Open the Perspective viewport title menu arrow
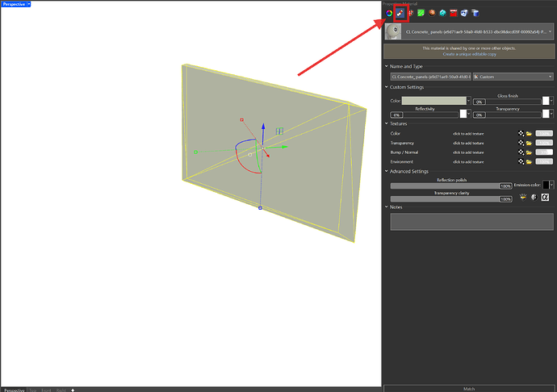Viewport: 557px width, 392px height. 29,4
